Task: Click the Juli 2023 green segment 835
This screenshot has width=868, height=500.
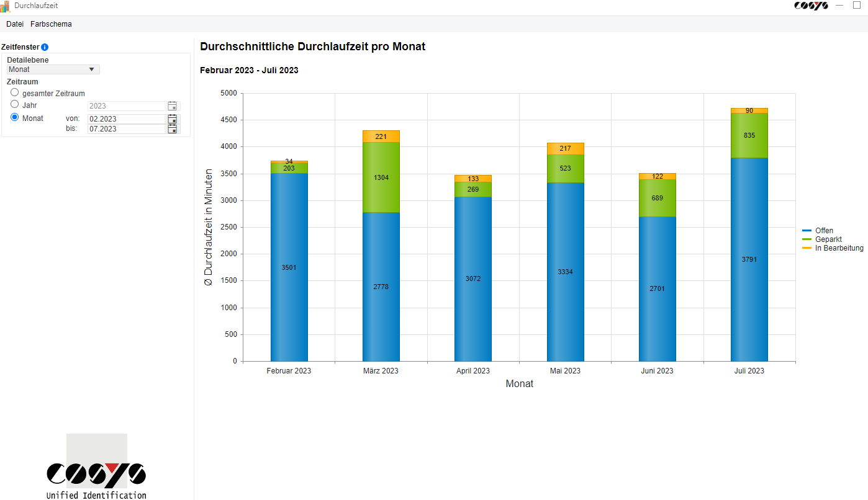Action: point(749,135)
